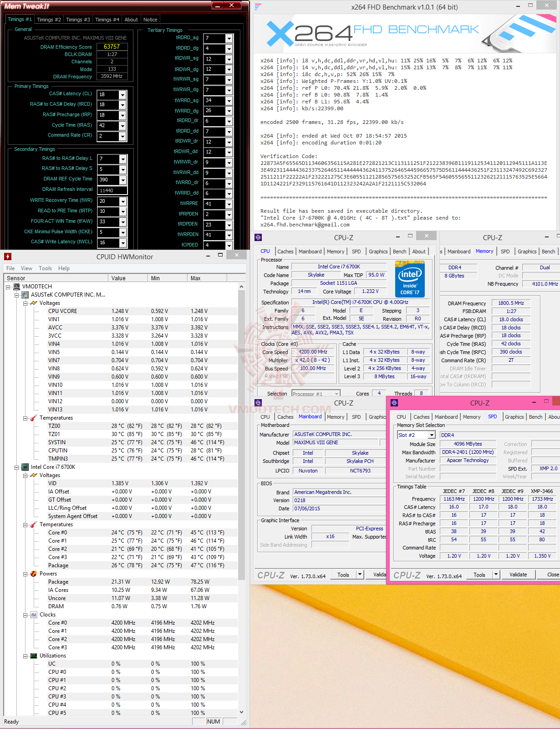Open the tRDPDEN tertiary timing dropdown
Viewport: 560px width, 729px height.
coord(229,225)
